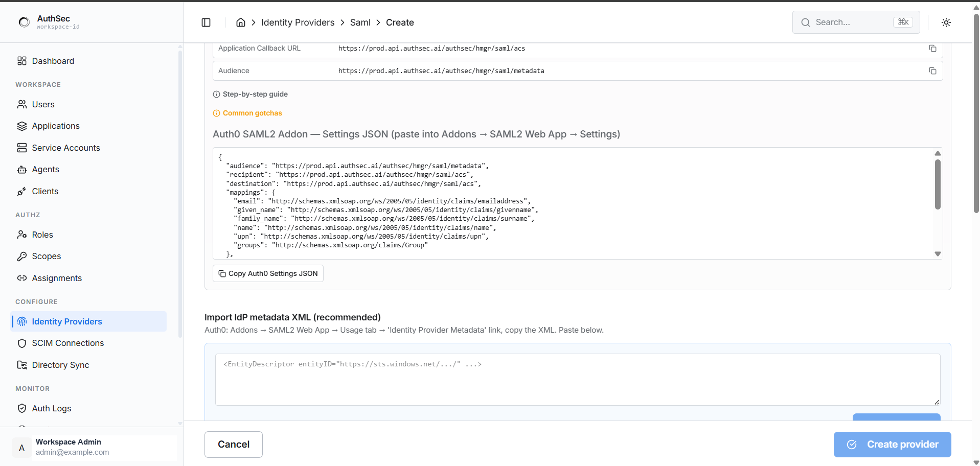
Task: Click the Identity Providers fingerprint icon
Action: (22, 321)
